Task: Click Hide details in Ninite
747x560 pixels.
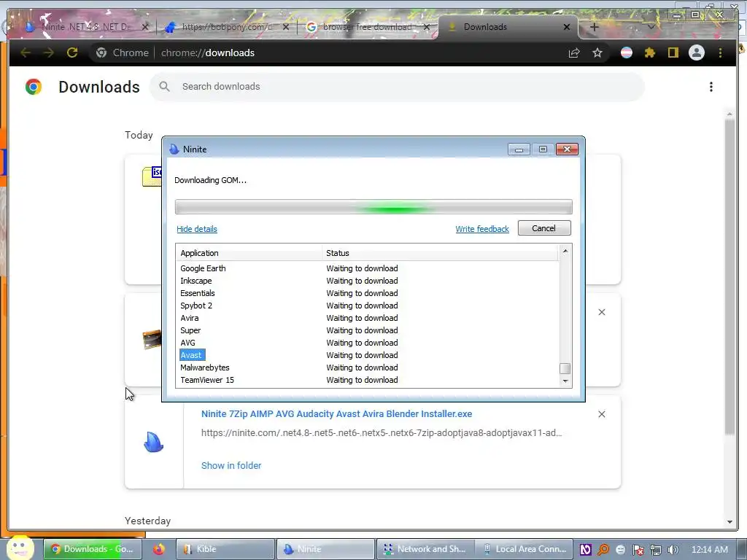Action: coord(197,229)
